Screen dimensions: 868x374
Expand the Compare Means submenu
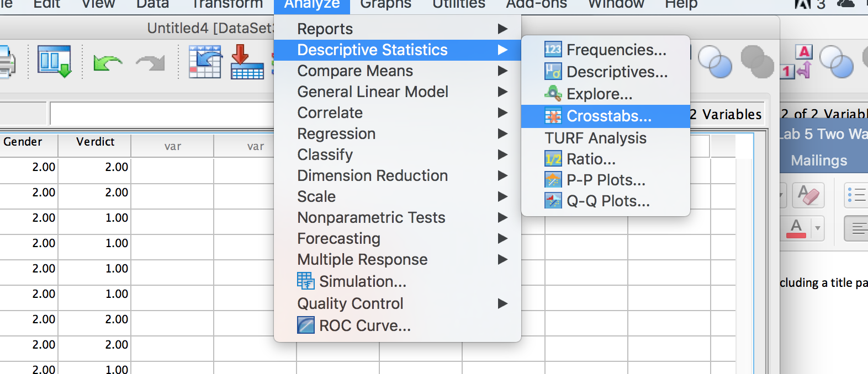click(x=502, y=71)
